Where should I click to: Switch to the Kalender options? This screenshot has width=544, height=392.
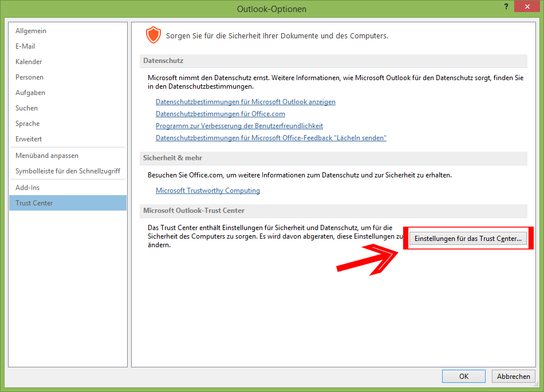tap(68, 62)
